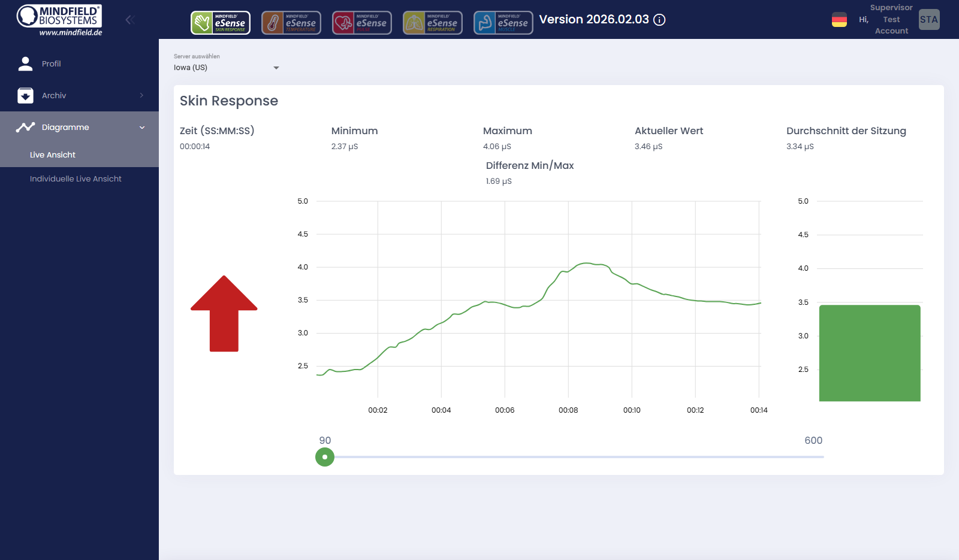Collapse the sidebar with the chevron arrows
The height and width of the screenshot is (560, 959).
point(129,19)
